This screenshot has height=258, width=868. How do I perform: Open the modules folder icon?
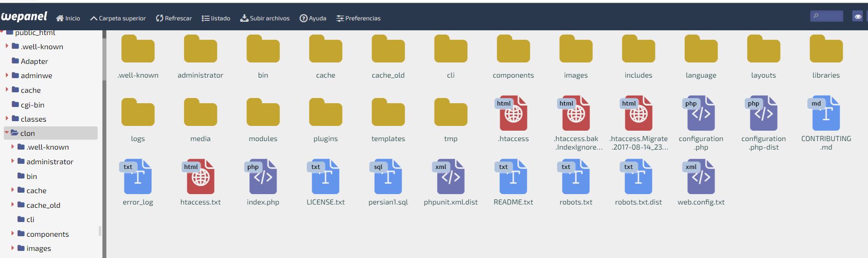click(263, 112)
